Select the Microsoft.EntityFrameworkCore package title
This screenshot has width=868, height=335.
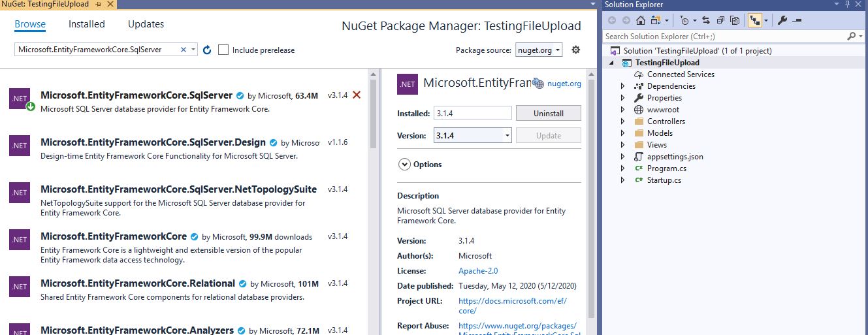(x=114, y=236)
